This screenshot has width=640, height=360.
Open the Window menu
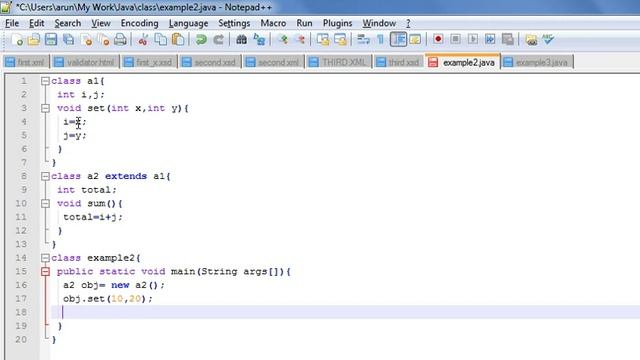379,23
